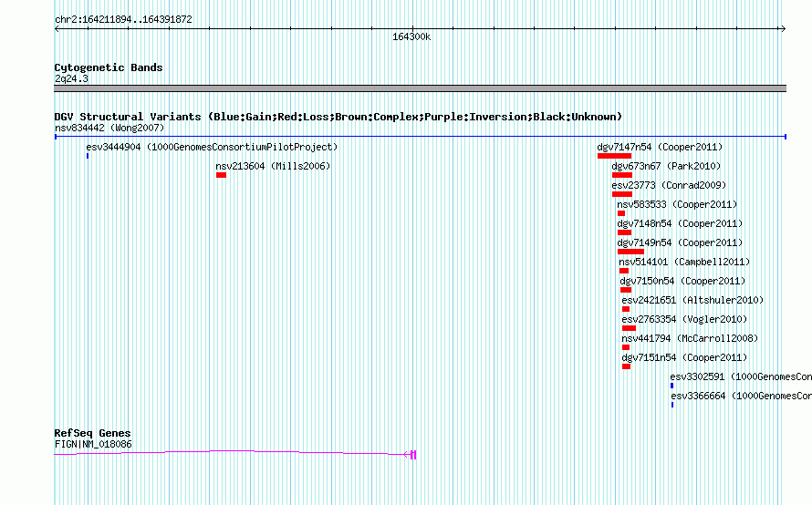Open nsv583533 (Cooper2011) label
The width and height of the screenshot is (812, 505).
click(677, 204)
